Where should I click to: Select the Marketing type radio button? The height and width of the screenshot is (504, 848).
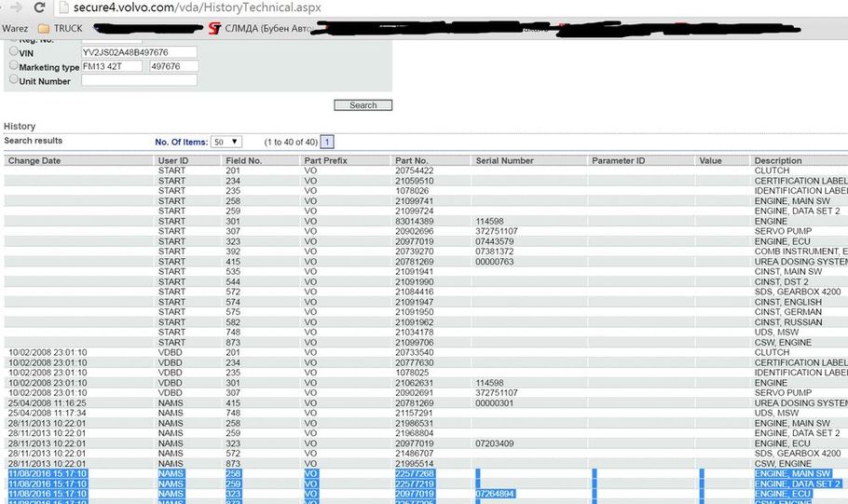pos(14,65)
